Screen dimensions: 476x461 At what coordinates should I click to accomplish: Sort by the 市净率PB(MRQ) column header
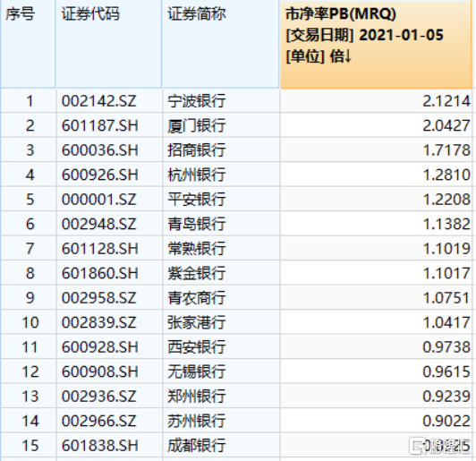[x=376, y=45]
